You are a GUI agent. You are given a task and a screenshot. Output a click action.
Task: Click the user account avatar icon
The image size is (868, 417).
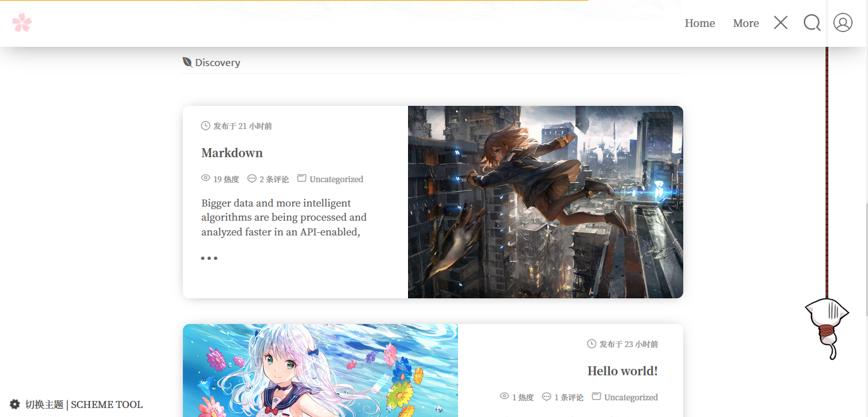click(842, 22)
